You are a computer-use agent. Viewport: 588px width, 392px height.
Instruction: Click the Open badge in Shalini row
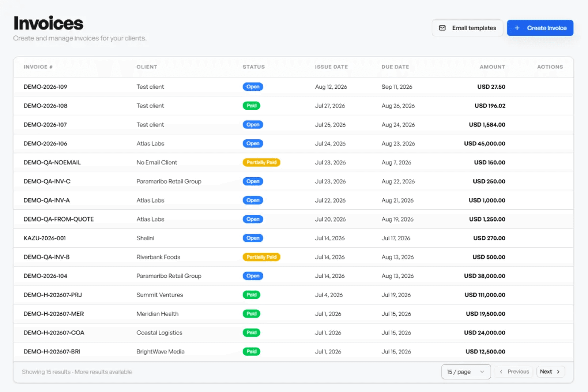253,238
